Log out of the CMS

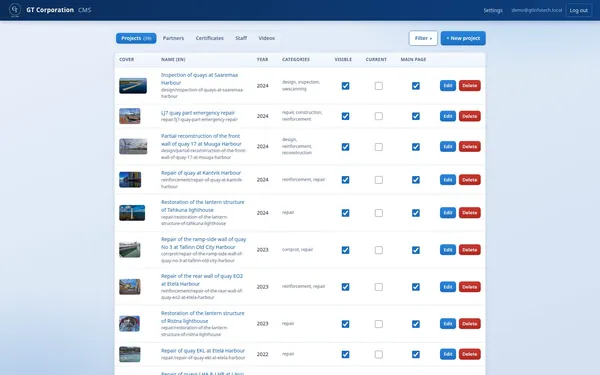tap(579, 10)
